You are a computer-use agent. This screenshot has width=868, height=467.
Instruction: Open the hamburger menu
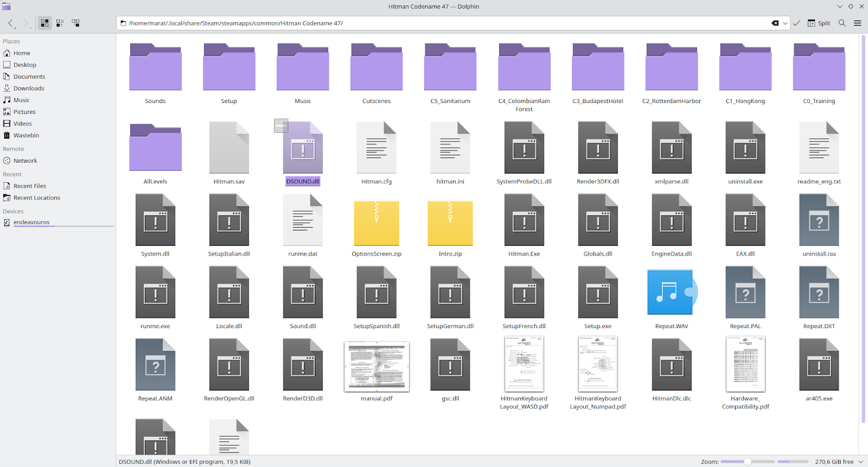click(x=858, y=23)
